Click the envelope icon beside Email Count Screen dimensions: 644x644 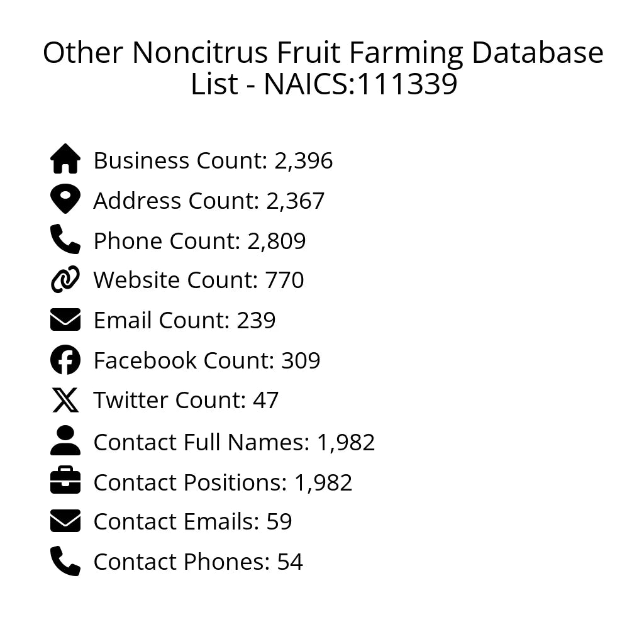(x=65, y=320)
